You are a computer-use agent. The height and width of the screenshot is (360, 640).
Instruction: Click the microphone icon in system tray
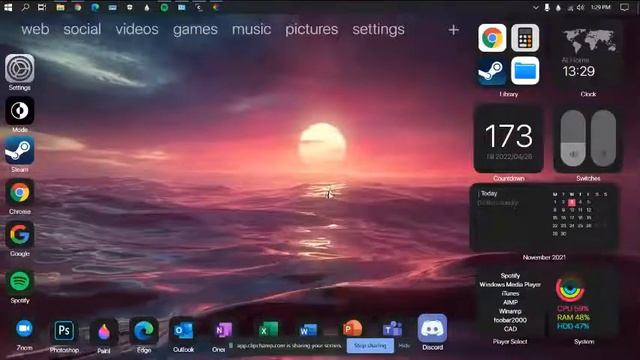tap(547, 7)
